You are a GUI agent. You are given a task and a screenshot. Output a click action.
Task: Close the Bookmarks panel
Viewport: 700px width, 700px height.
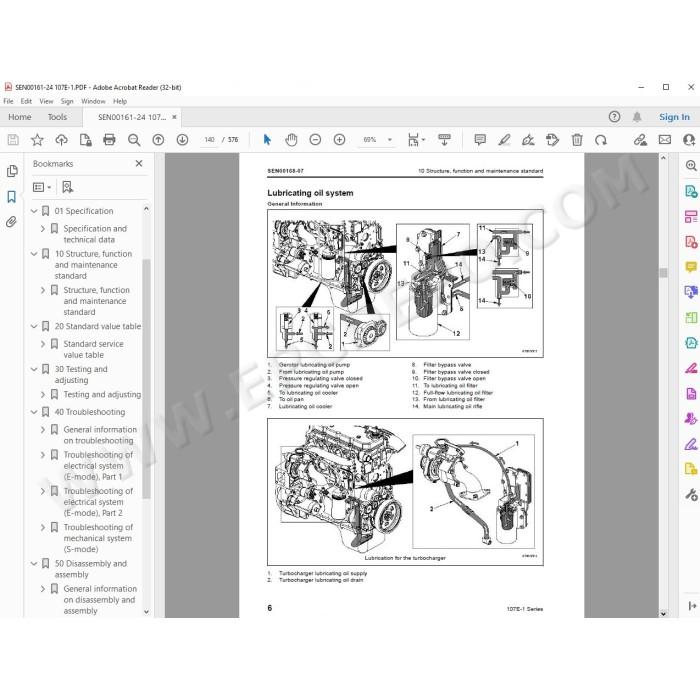pyautogui.click(x=139, y=163)
